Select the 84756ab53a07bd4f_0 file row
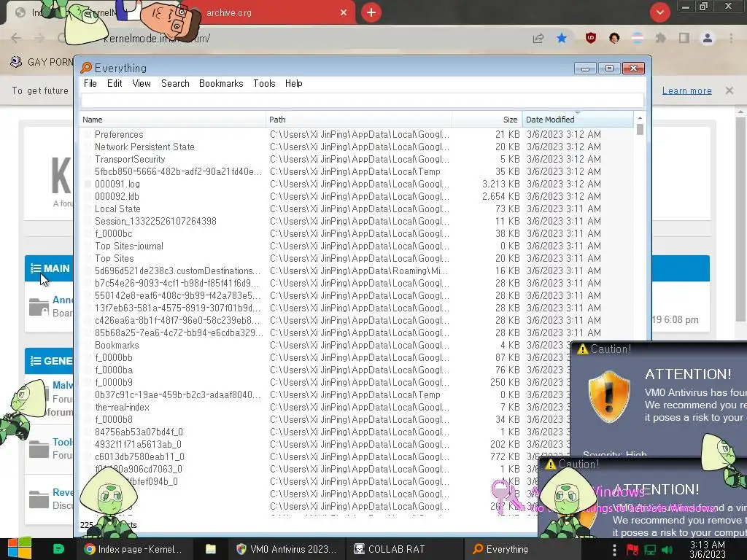The image size is (747, 560). coord(325,432)
